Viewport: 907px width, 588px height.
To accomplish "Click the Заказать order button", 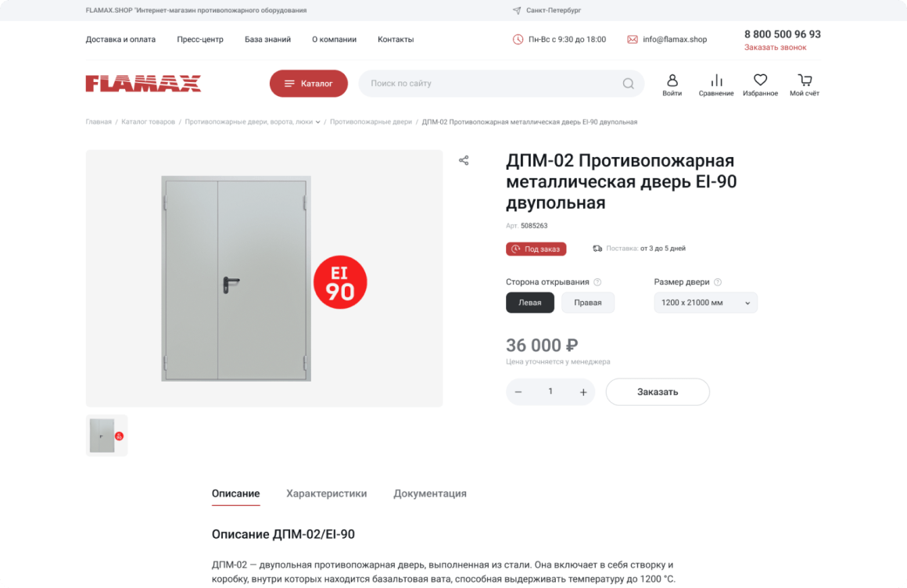I will [658, 392].
